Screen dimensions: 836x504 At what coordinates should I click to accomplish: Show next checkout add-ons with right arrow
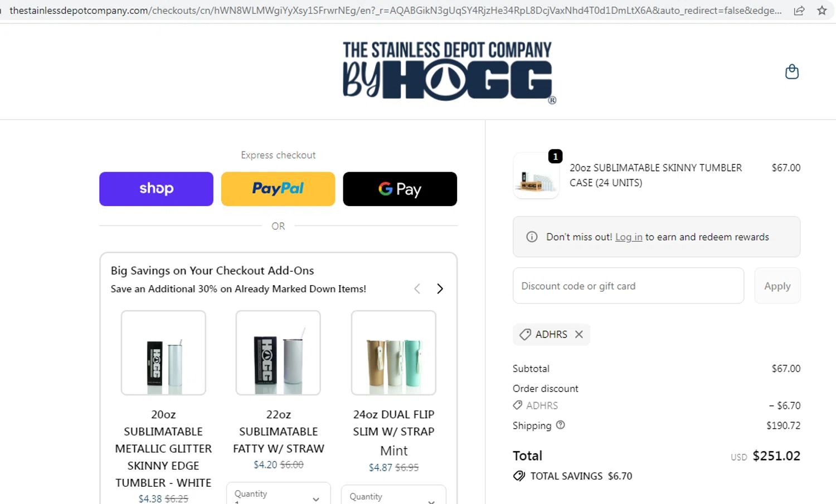440,288
